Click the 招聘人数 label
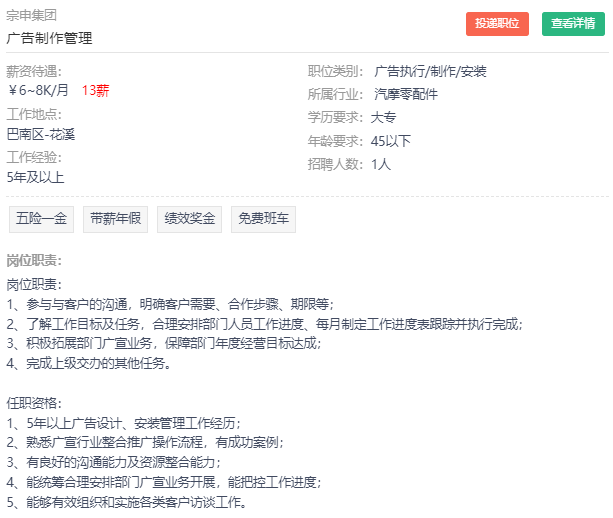Viewport: 613px width, 518px height. click(335, 164)
